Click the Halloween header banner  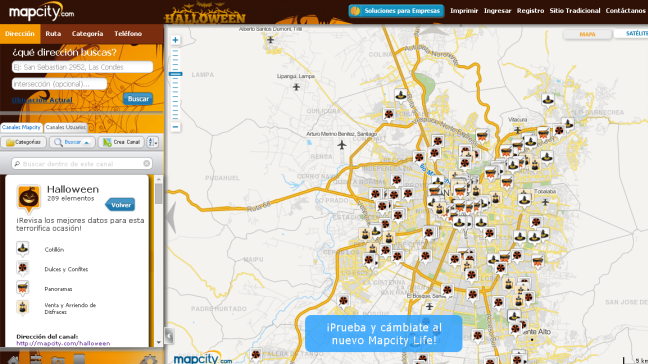pyautogui.click(x=205, y=12)
